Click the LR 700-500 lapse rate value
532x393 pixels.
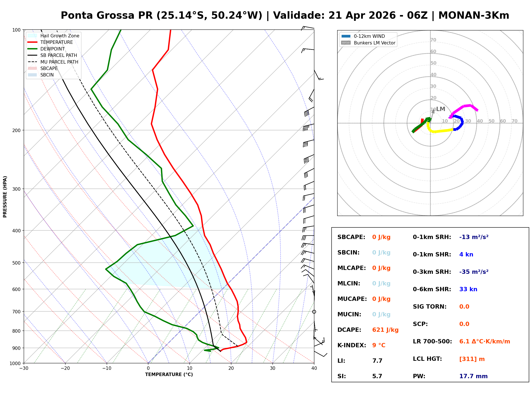(484, 341)
